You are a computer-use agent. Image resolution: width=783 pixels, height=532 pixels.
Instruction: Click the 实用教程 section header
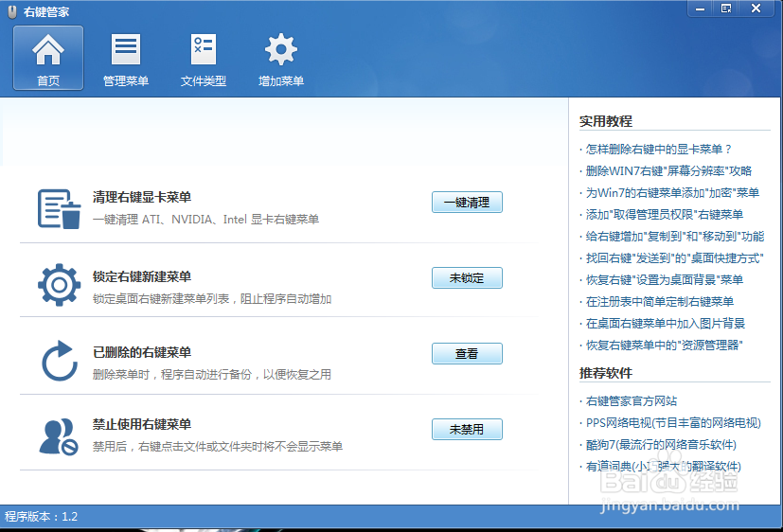coord(606,121)
